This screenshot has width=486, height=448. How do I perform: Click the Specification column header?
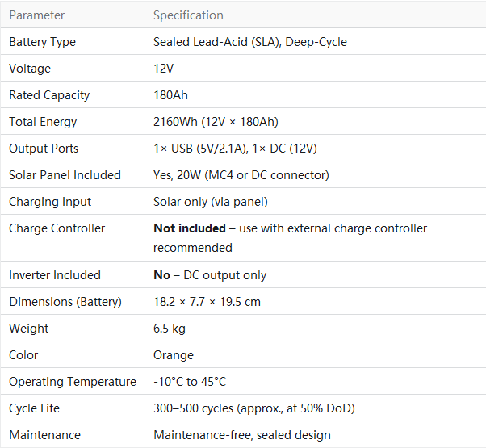pyautogui.click(x=188, y=15)
